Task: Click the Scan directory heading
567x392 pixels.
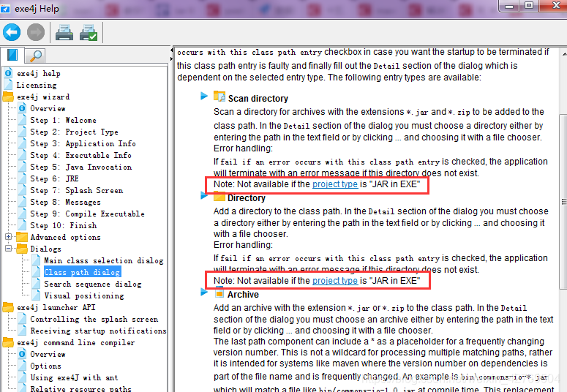Action: [258, 99]
